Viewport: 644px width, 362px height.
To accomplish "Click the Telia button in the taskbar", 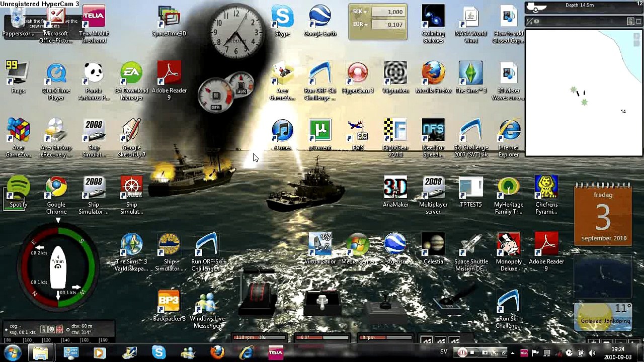I will tap(276, 352).
